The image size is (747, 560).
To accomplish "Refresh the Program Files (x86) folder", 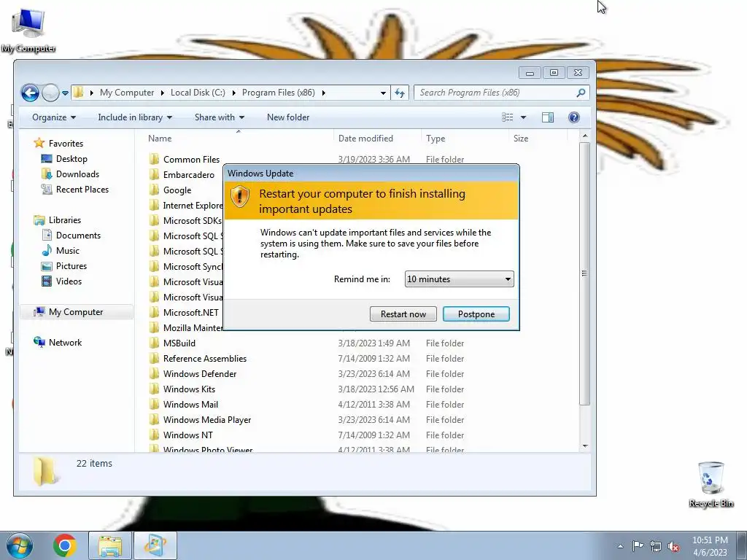I will point(400,93).
